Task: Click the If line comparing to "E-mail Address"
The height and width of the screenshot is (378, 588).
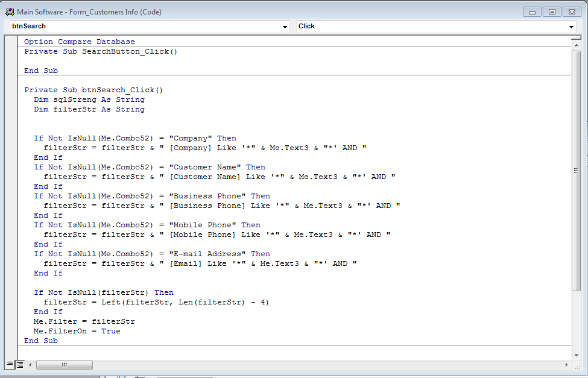Action: pyautogui.click(x=152, y=254)
